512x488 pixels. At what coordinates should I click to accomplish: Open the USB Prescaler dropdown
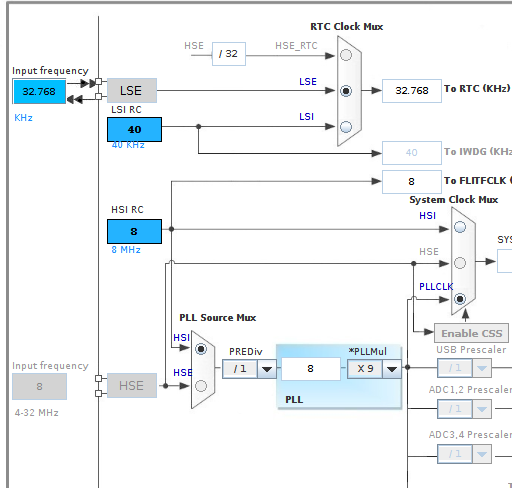pos(482,368)
